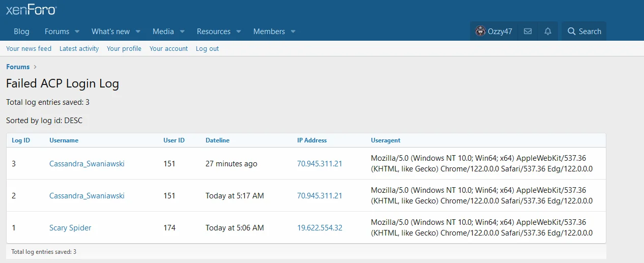Click the Ozzy47 user avatar
This screenshot has width=644, height=263.
click(x=480, y=32)
